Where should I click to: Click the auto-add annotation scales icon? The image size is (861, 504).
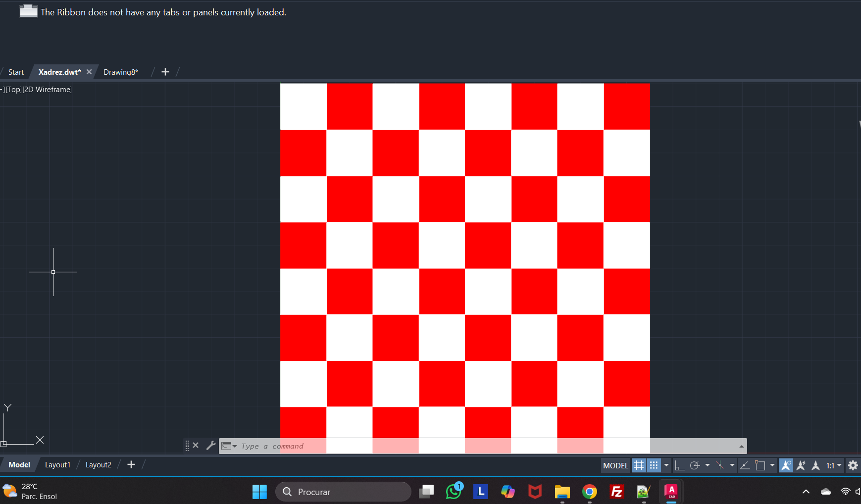801,465
